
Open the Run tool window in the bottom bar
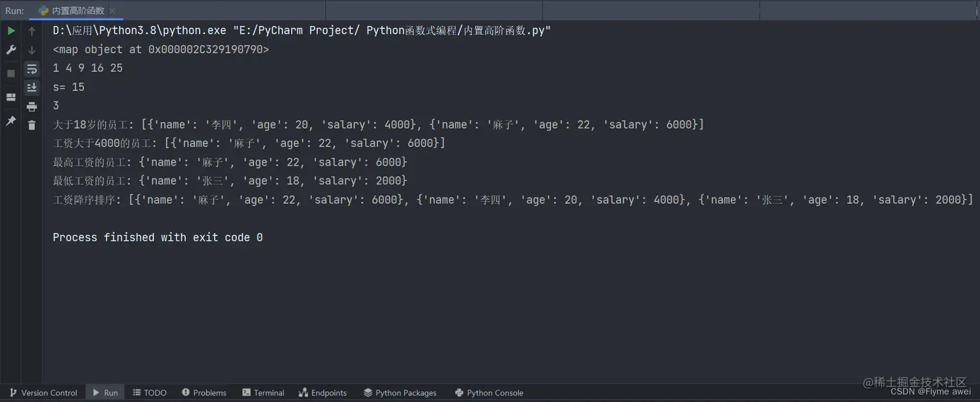[x=105, y=392]
